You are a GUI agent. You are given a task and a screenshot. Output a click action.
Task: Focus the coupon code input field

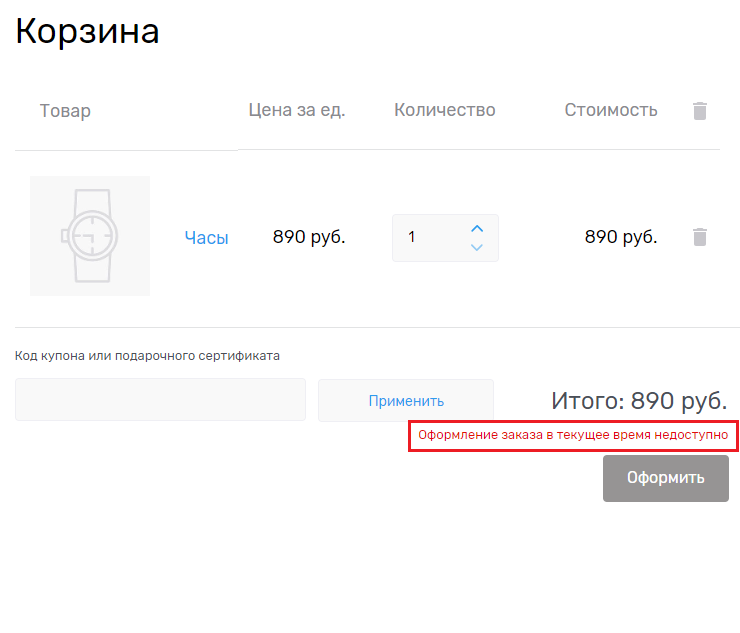(x=160, y=400)
